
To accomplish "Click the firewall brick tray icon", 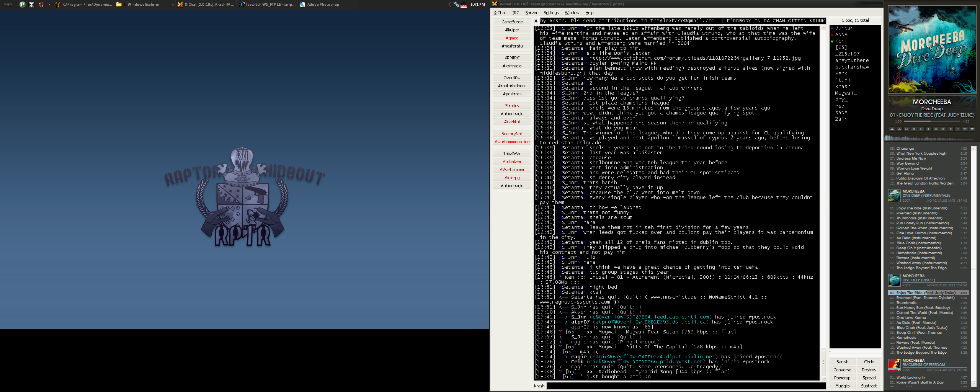I will click(464, 5).
